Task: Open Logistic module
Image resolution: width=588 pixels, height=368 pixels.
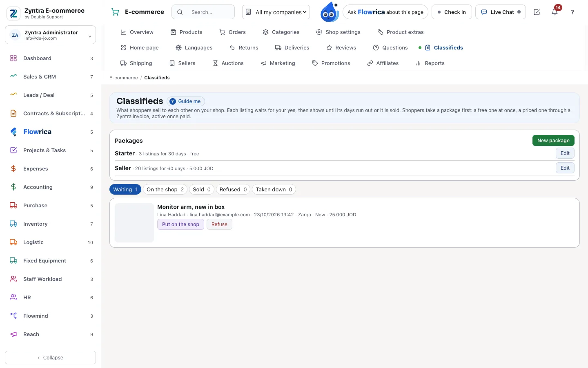Action: pyautogui.click(x=51, y=242)
